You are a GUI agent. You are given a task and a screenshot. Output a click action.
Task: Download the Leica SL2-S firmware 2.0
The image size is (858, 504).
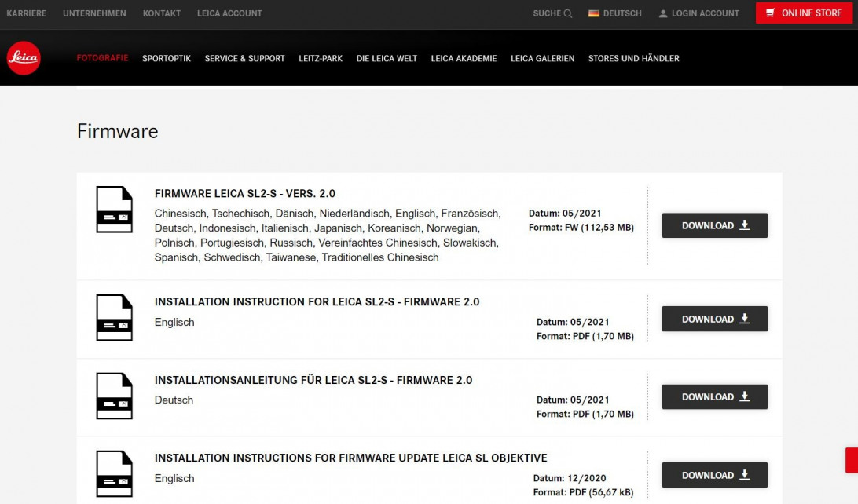coord(714,225)
